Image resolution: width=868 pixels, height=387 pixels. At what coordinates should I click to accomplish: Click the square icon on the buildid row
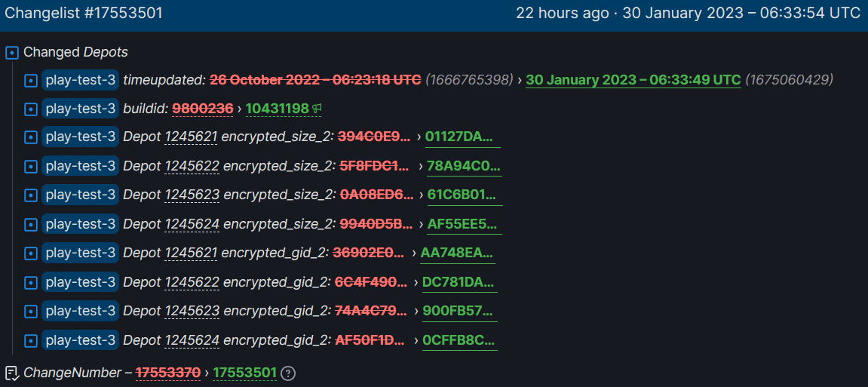point(31,109)
